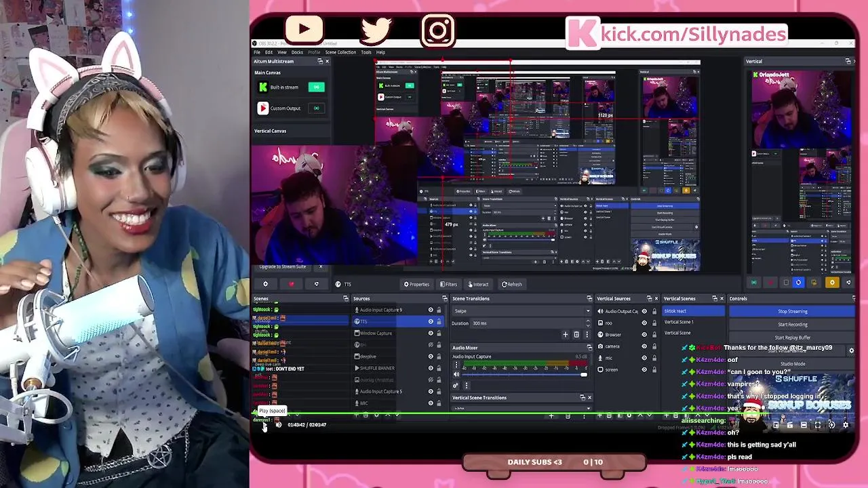Screen dimensions: 868x488
Task: Float the Aitum Multistream dock
Action: pos(320,61)
